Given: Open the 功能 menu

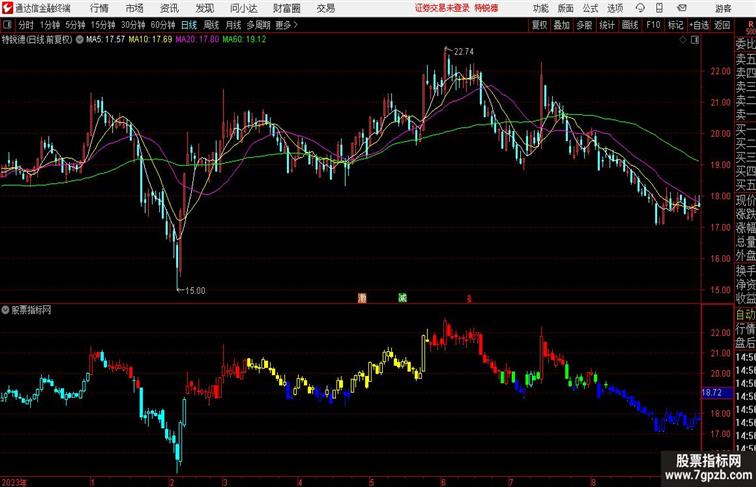Looking at the screenshot, I should click(x=540, y=8).
